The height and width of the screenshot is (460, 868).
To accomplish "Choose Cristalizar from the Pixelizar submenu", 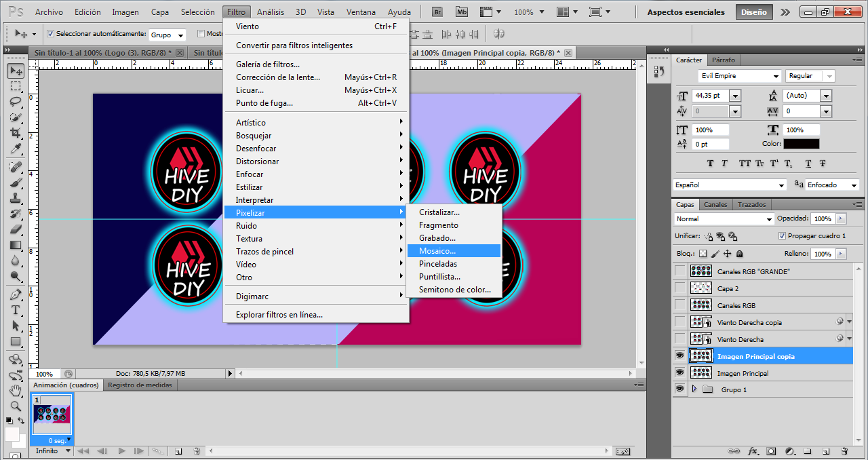I will (x=454, y=212).
